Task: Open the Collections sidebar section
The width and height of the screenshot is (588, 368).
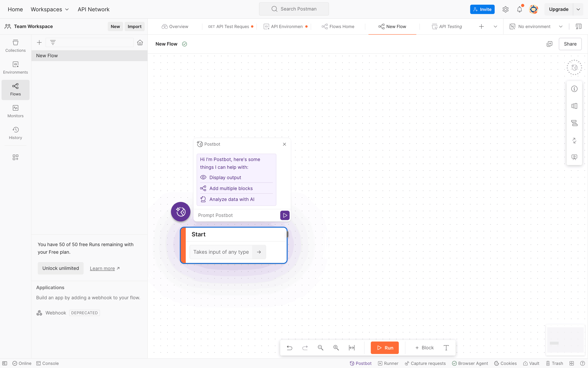Action: pyautogui.click(x=15, y=46)
